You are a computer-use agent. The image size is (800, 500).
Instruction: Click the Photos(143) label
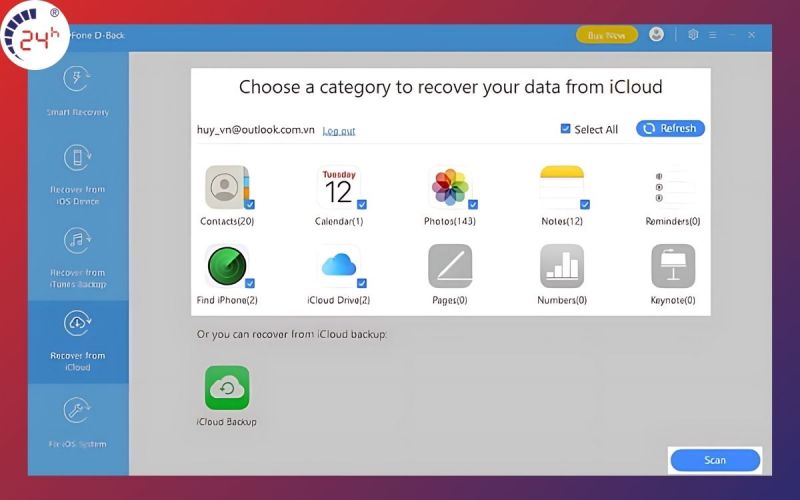coord(450,221)
